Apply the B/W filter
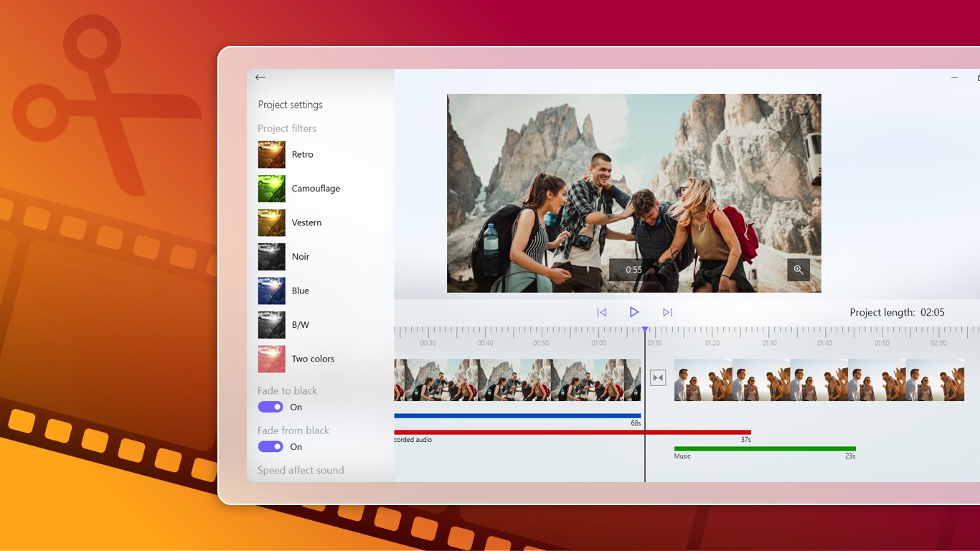Screen dimensions: 980x551 [300, 324]
